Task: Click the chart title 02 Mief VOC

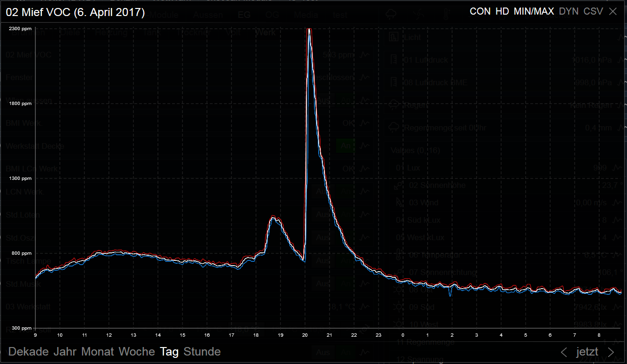Action: [75, 12]
